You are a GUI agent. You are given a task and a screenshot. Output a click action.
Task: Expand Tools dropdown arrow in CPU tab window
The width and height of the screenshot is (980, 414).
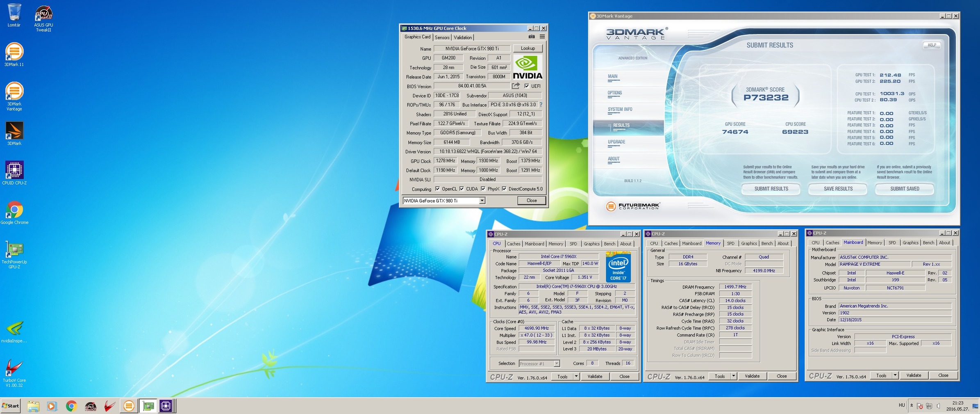pyautogui.click(x=576, y=376)
